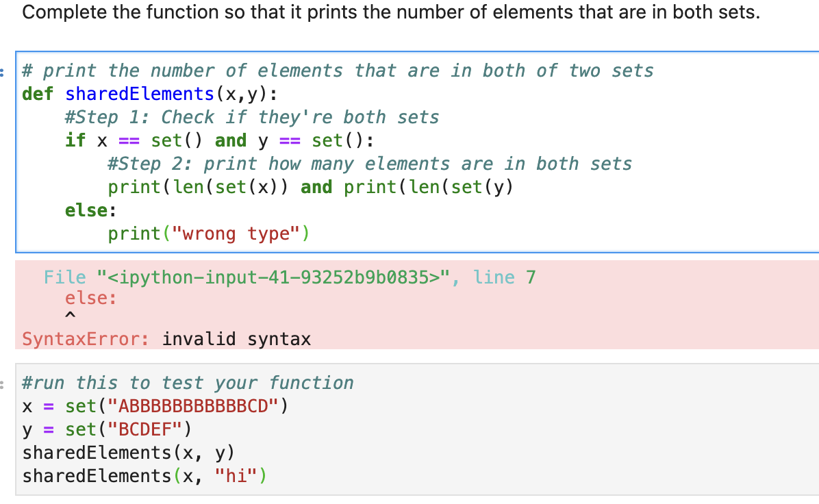The image size is (819, 504).
Task: Click the 'if x == set() and y == set():' line
Action: [x=219, y=140]
